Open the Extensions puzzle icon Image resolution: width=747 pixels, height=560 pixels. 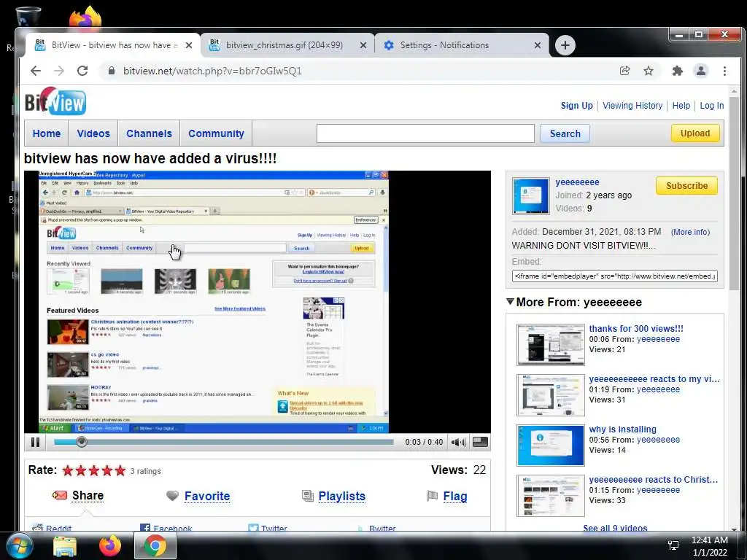coord(677,71)
